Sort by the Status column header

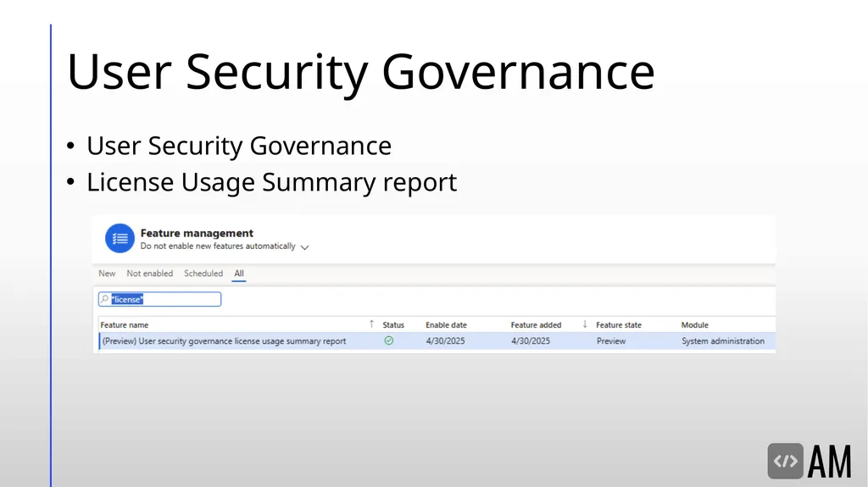pyautogui.click(x=393, y=325)
